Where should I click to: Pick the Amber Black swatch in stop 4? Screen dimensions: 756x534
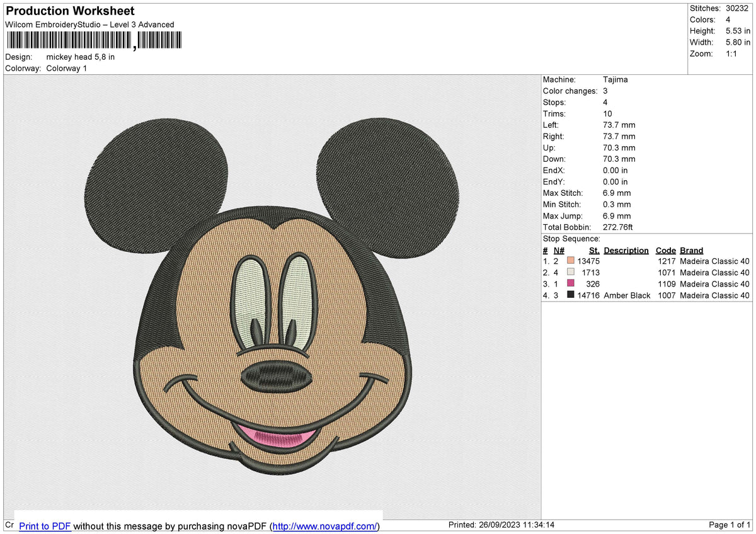pyautogui.click(x=571, y=294)
